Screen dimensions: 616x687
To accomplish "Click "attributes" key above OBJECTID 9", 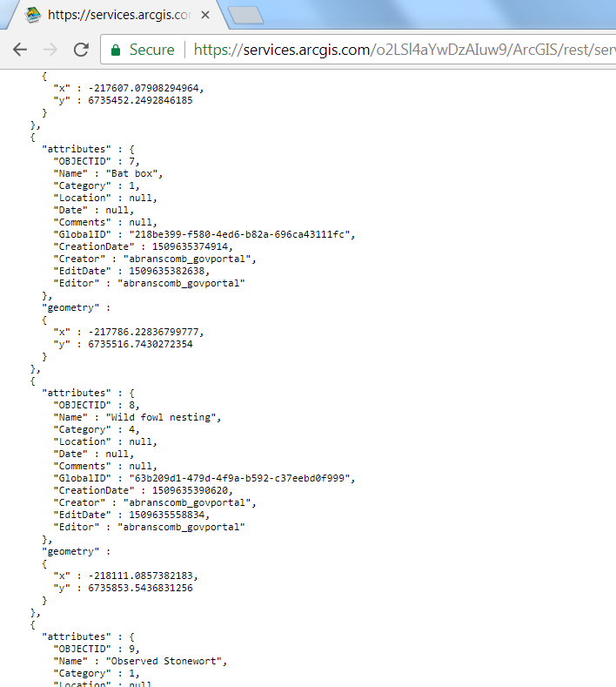I will pos(77,636).
